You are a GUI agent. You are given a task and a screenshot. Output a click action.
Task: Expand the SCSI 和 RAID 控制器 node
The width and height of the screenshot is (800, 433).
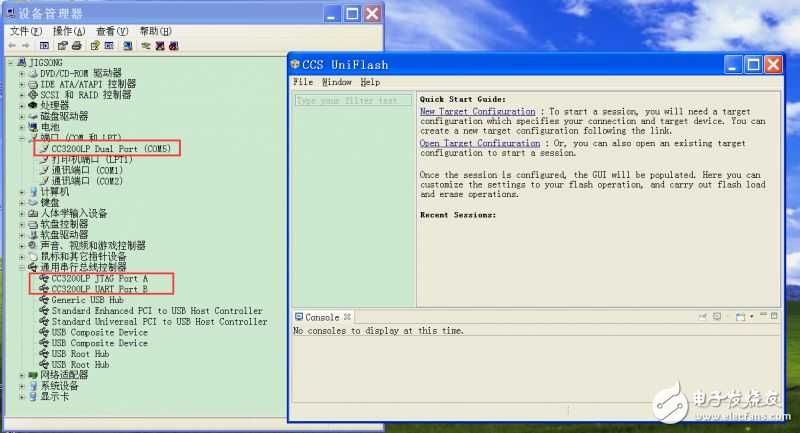pos(22,95)
